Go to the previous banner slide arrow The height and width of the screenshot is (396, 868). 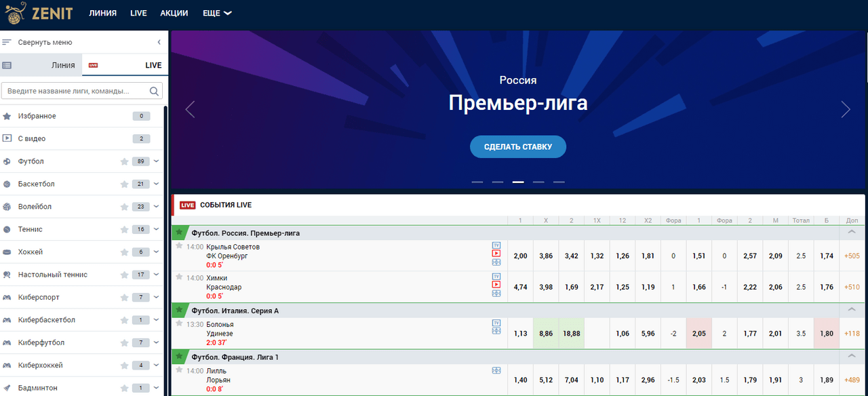point(190,109)
